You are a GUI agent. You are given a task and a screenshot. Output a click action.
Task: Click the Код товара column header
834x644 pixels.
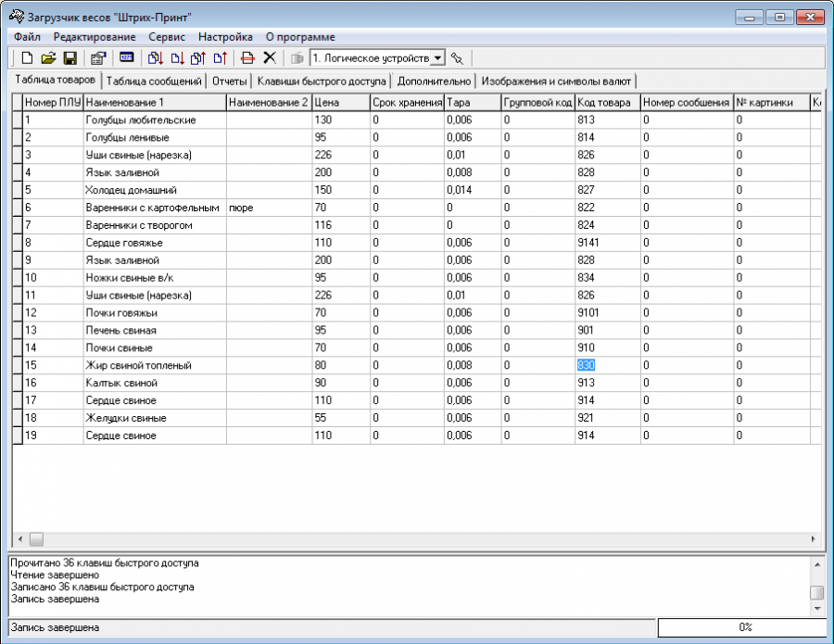tap(607, 103)
